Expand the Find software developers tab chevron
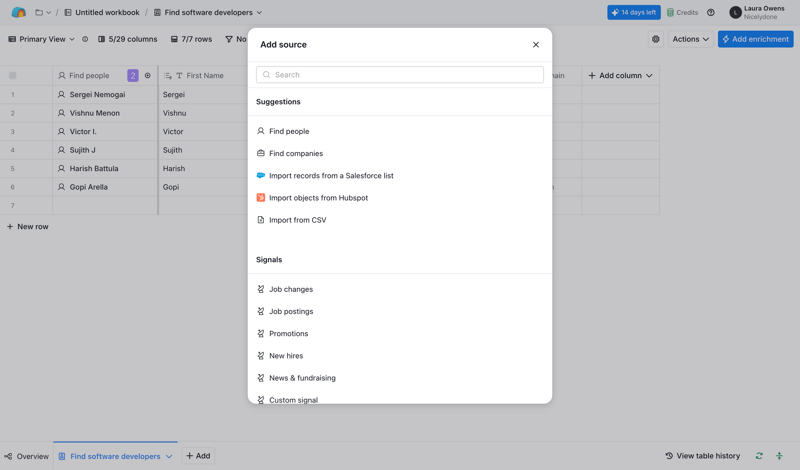This screenshot has width=800, height=470. pyautogui.click(x=169, y=456)
